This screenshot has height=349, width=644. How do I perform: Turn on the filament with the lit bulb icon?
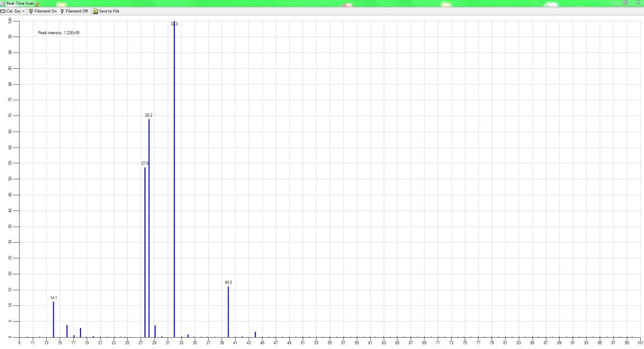tap(31, 11)
